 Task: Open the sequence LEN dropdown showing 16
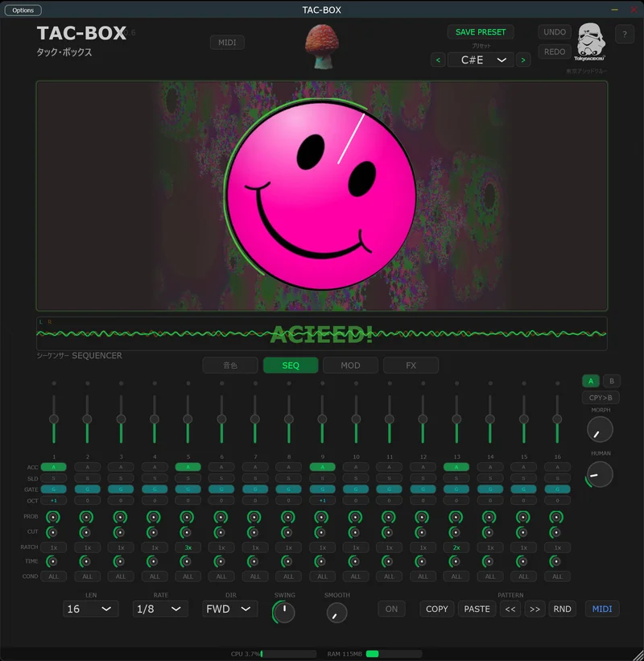(90, 609)
